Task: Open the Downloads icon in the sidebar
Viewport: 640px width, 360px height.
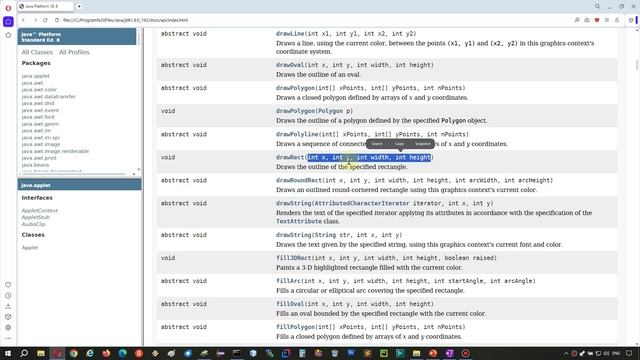Action: 8,306
